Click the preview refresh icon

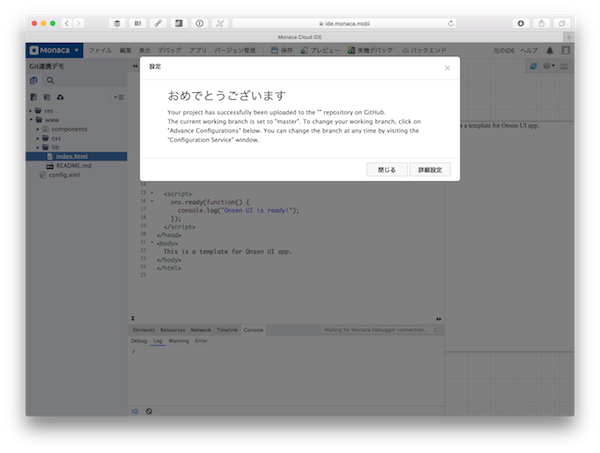click(533, 66)
